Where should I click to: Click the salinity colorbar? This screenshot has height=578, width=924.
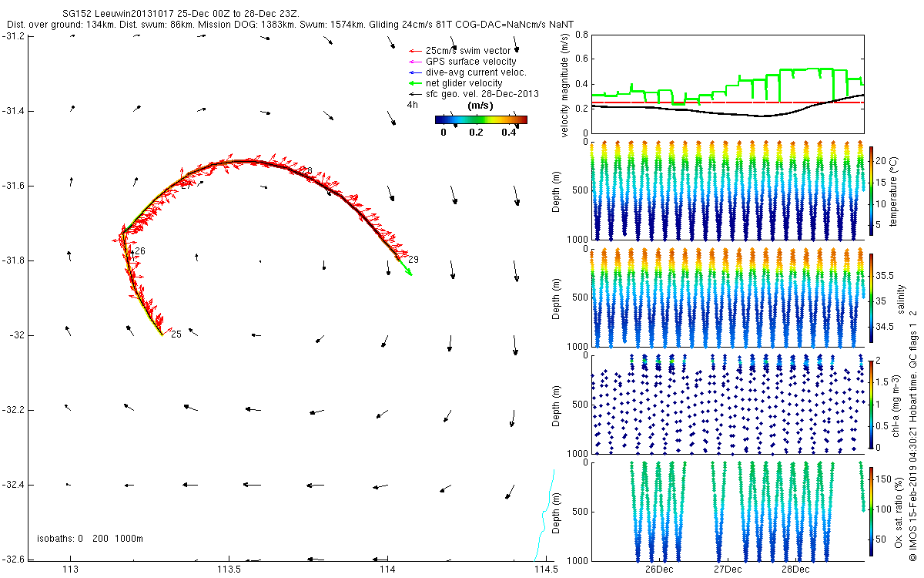point(872,300)
